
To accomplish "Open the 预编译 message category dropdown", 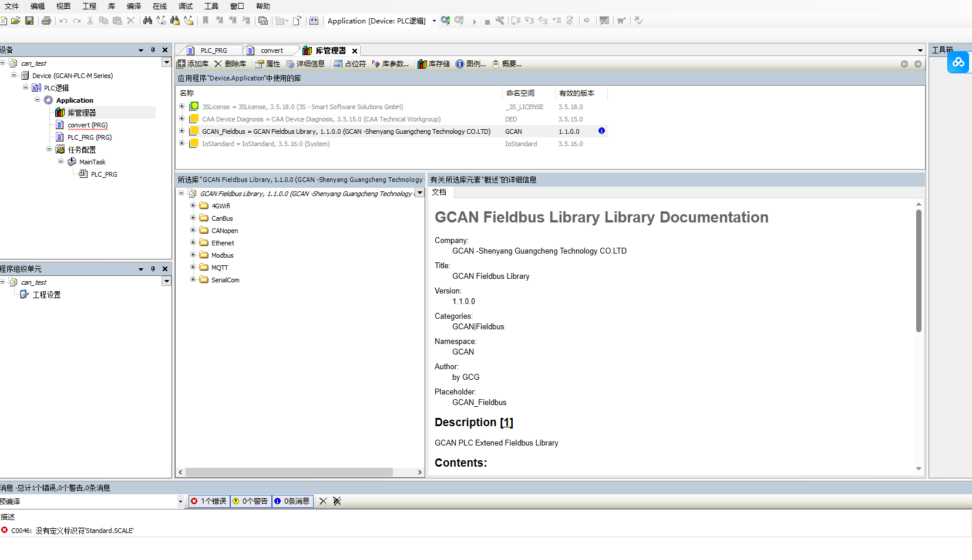I will point(180,501).
